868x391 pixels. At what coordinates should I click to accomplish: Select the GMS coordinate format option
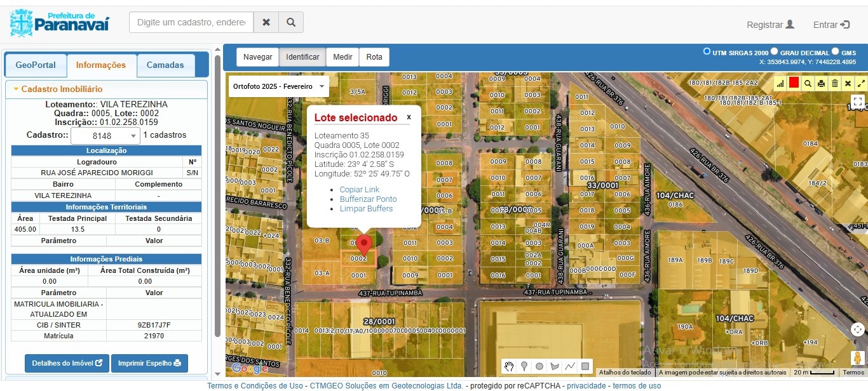coord(836,51)
